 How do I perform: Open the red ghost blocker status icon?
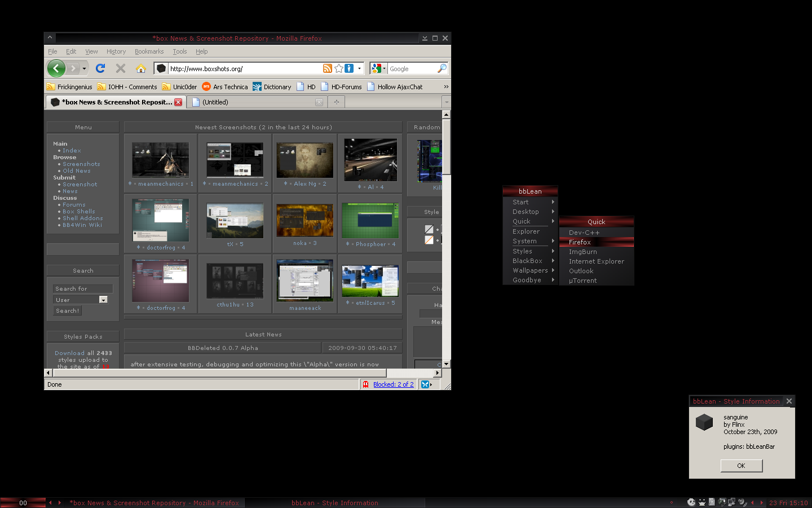click(x=366, y=384)
